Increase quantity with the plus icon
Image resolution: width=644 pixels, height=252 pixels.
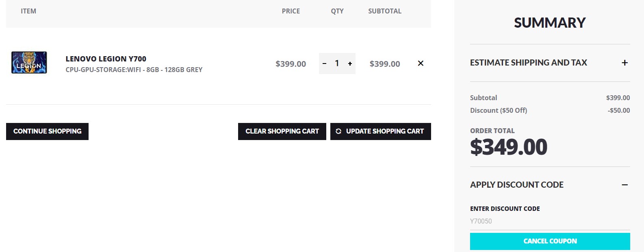coord(350,64)
